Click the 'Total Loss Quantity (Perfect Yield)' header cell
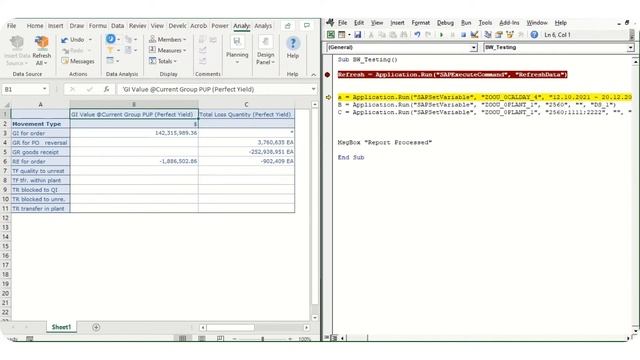 pos(246,114)
